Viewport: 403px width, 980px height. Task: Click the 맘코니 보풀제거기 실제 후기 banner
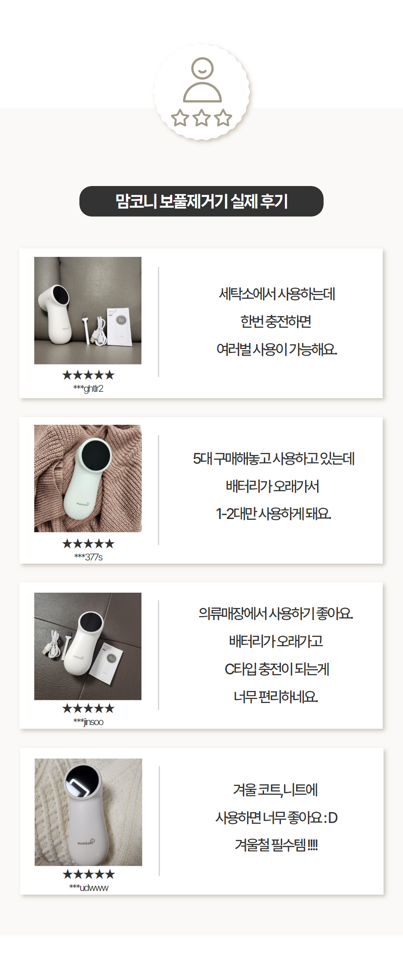tap(201, 201)
